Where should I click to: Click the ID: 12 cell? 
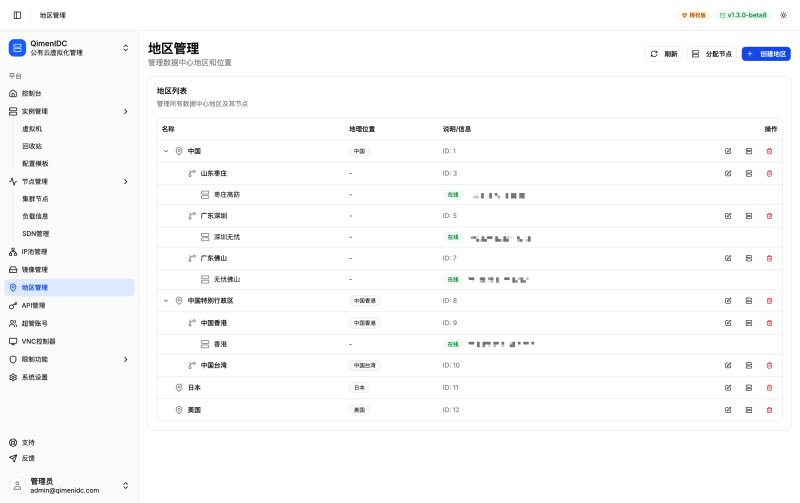click(451, 410)
